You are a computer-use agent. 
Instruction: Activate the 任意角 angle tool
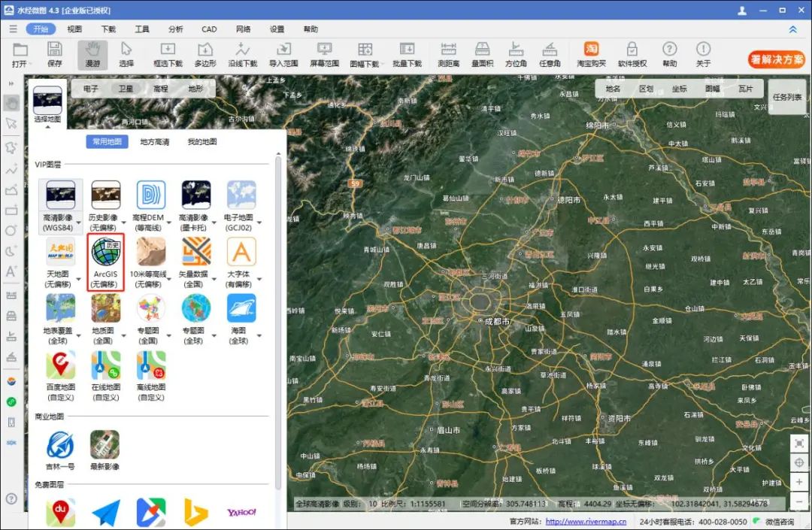coord(550,55)
